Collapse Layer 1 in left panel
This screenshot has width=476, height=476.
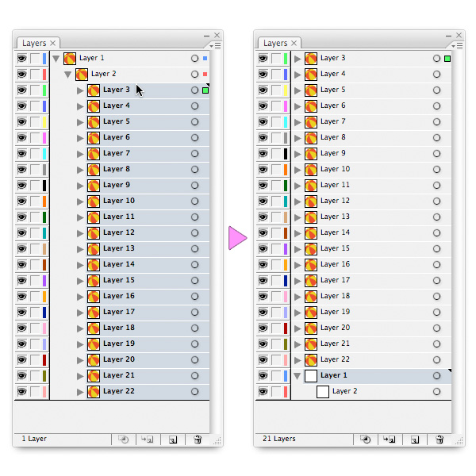pos(56,59)
